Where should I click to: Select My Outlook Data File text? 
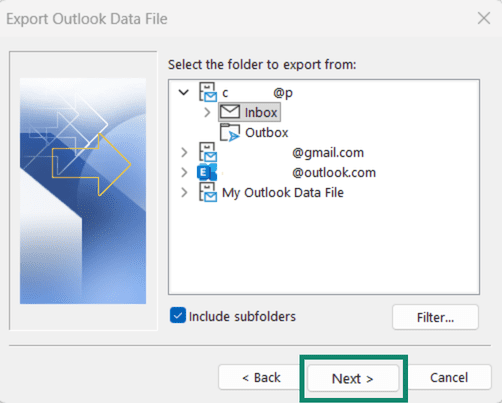283,193
